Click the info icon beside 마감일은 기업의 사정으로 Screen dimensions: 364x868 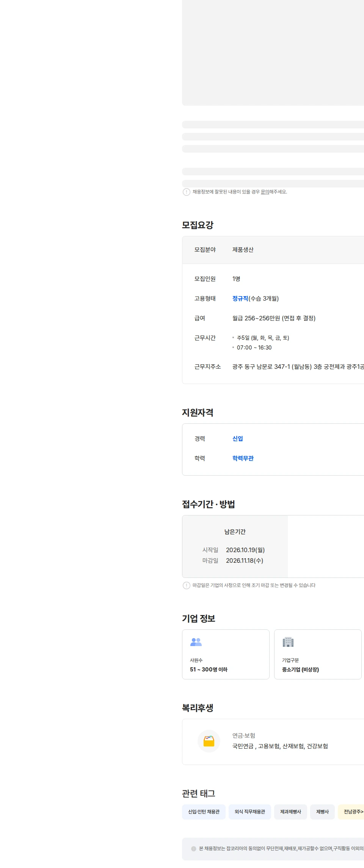tap(187, 585)
